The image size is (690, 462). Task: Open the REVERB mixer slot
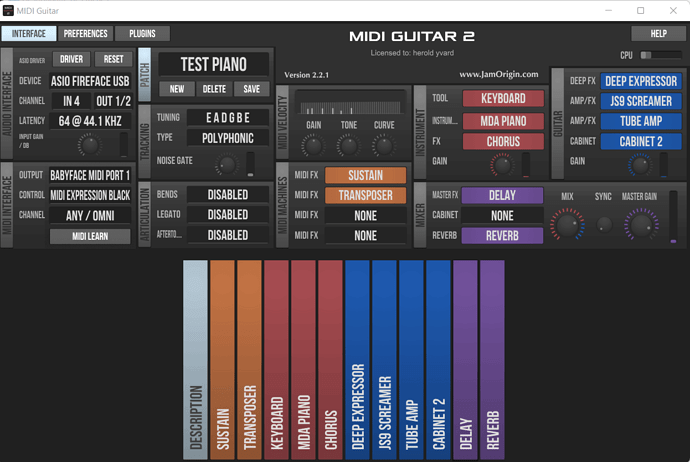(x=503, y=236)
